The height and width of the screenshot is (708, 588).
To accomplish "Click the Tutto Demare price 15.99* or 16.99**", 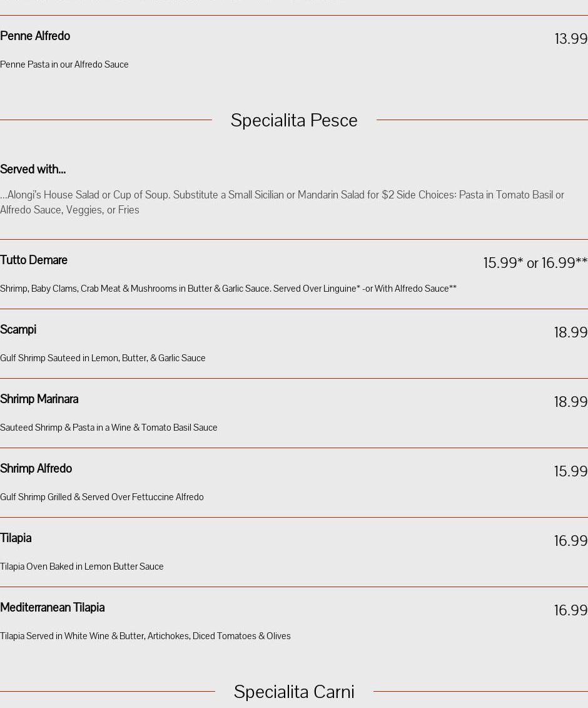I will click(x=535, y=263).
